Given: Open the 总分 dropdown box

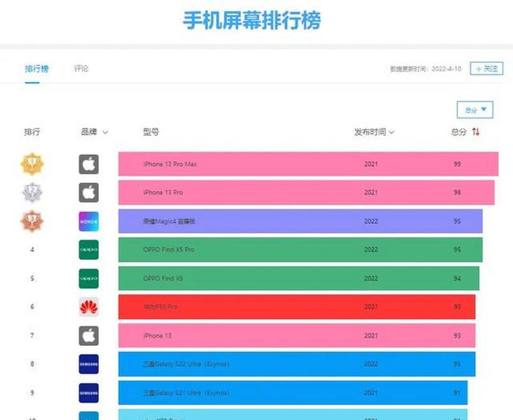Looking at the screenshot, I should (x=475, y=110).
